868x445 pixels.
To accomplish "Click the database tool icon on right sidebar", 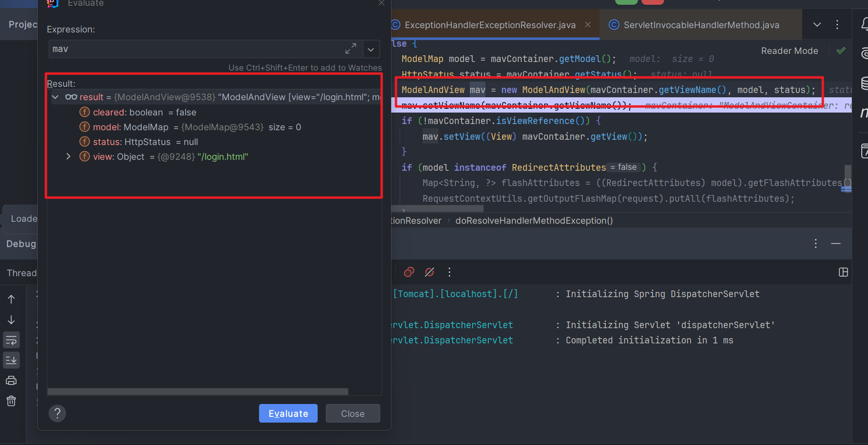I will tap(864, 83).
